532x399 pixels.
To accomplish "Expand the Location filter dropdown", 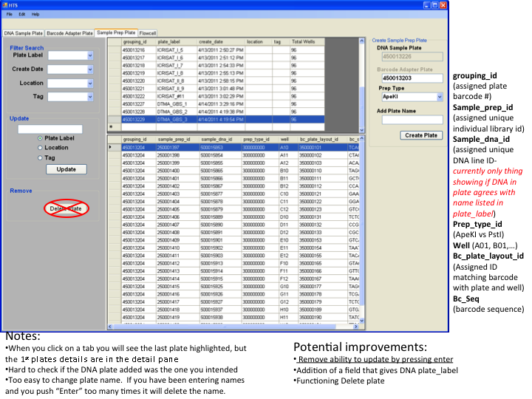I will click(90, 83).
